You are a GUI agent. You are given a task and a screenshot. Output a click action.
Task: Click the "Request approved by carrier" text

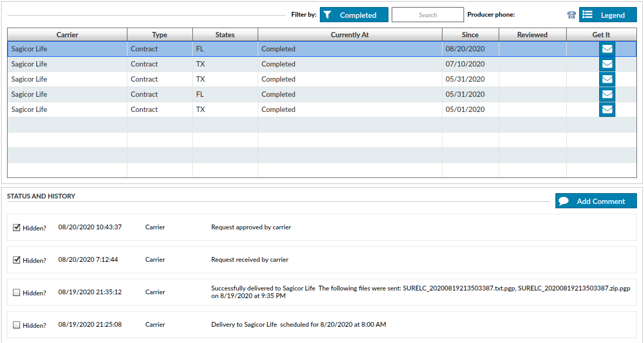[251, 227]
